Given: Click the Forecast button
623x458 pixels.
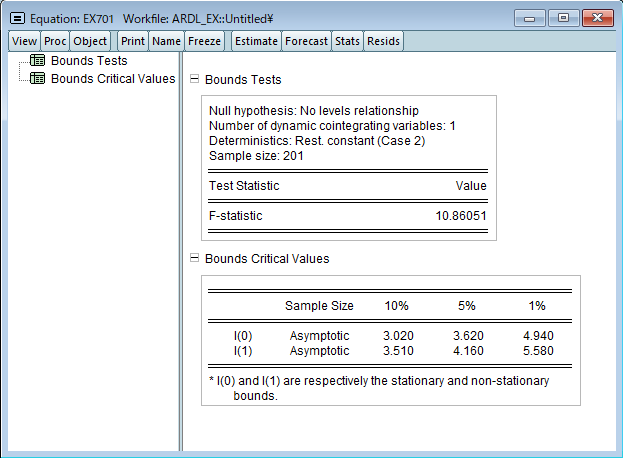Looking at the screenshot, I should pos(306,41).
